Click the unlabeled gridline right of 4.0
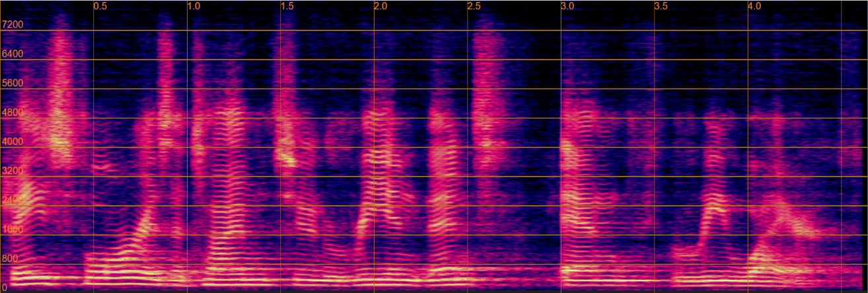Viewport: 868px width, 293px height. pos(842,132)
